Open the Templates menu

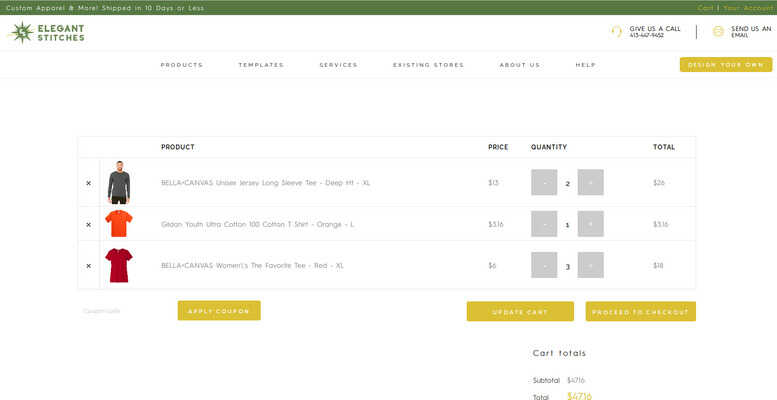(x=261, y=65)
